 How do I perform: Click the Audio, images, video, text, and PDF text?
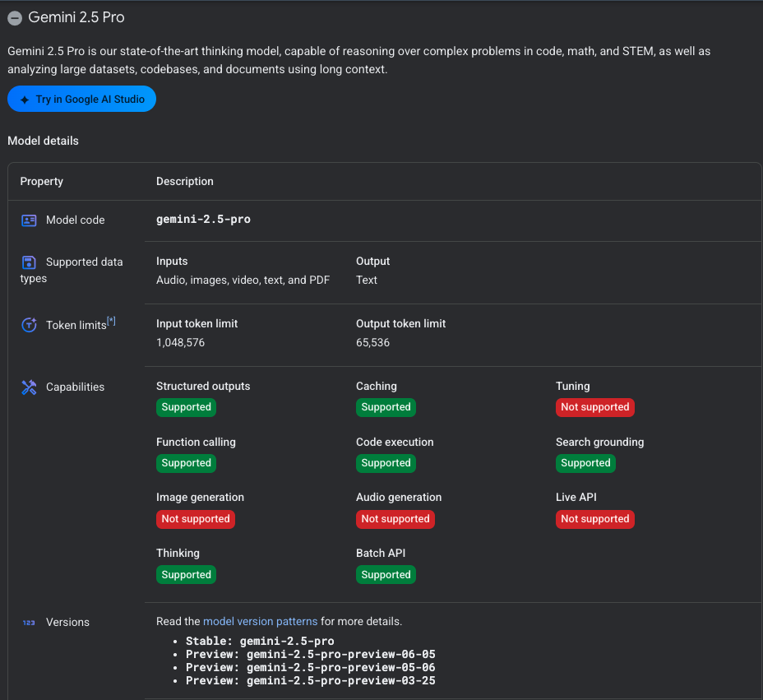coord(243,280)
